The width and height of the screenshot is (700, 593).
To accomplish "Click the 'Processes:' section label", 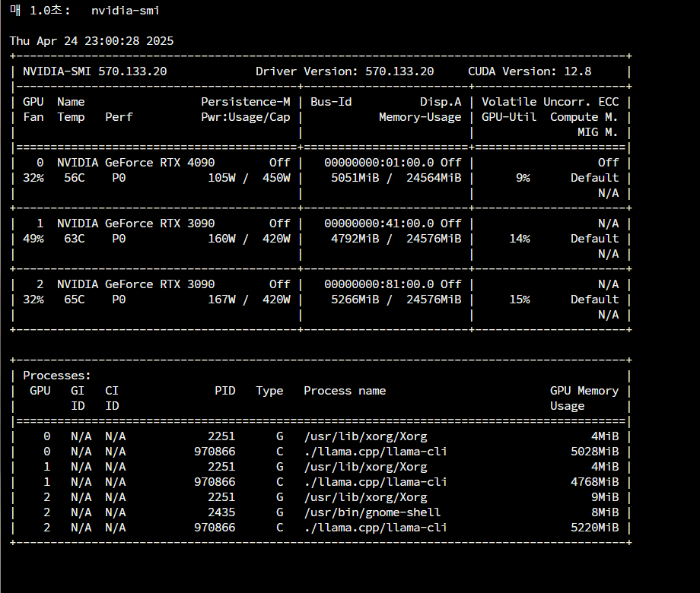I will click(x=57, y=376).
